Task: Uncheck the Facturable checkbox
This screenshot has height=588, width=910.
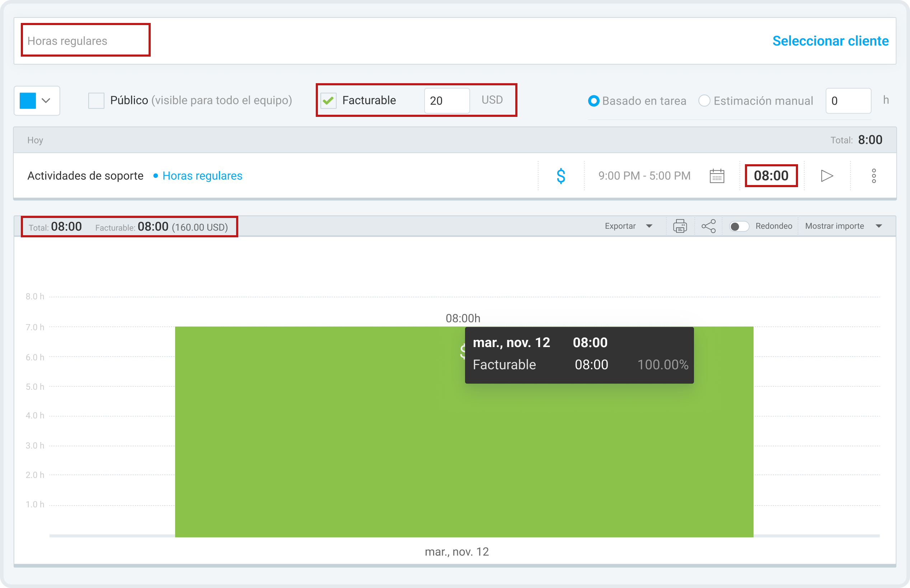Action: 328,100
